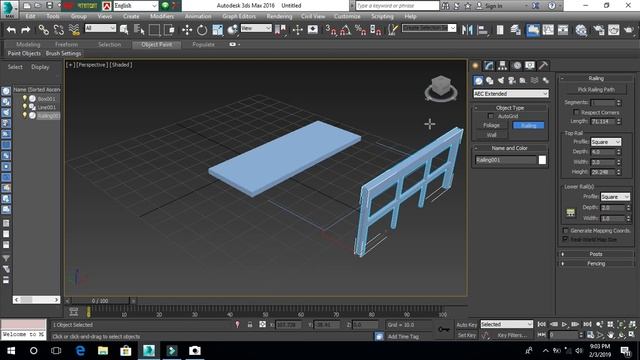Viewport: 640px width, 360px height.
Task: Open Select by Name dialog icon
Action: tap(139, 29)
